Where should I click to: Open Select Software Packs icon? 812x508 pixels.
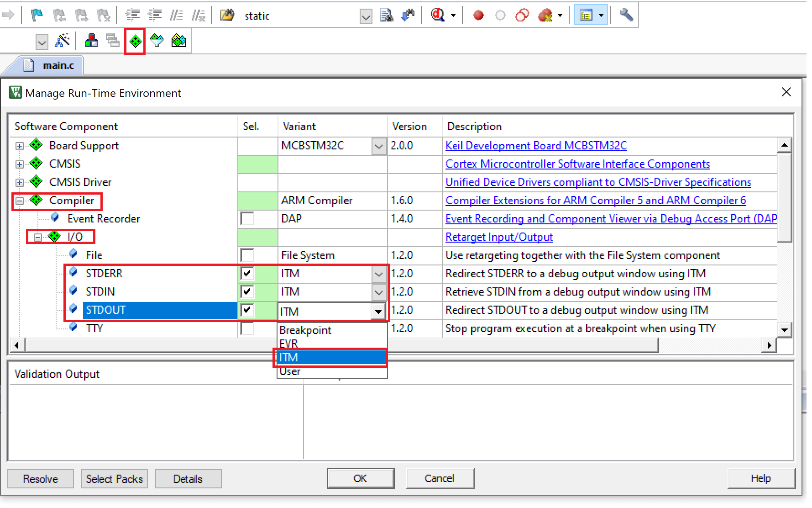(x=157, y=41)
